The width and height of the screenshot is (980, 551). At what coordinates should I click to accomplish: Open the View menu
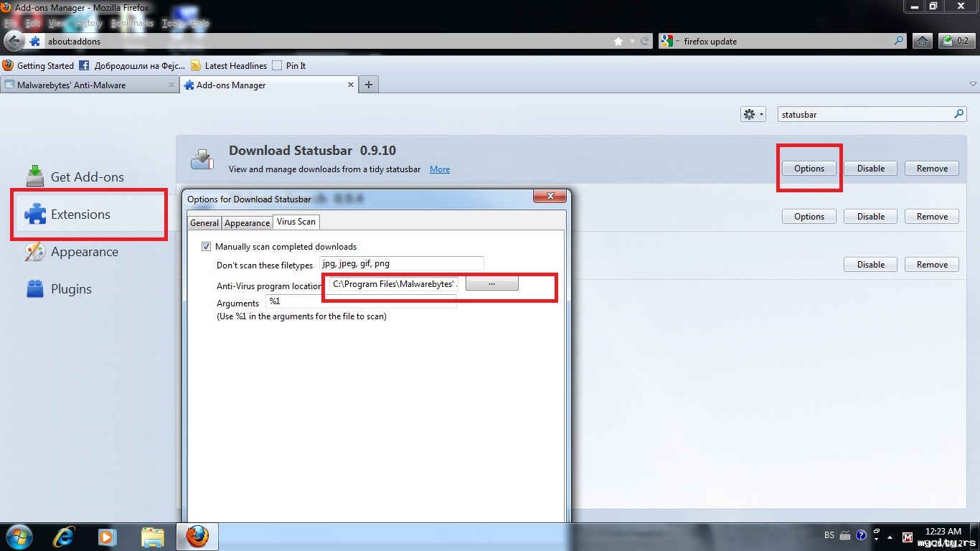[x=57, y=23]
